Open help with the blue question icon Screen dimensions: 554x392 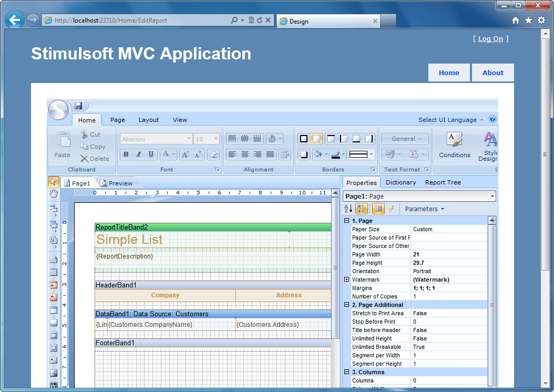(x=492, y=119)
